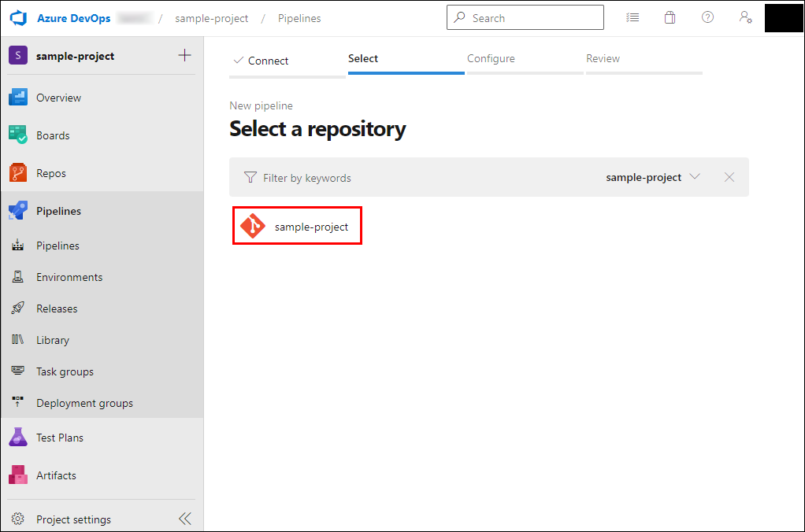Clear the filter with the X icon

pyautogui.click(x=729, y=177)
